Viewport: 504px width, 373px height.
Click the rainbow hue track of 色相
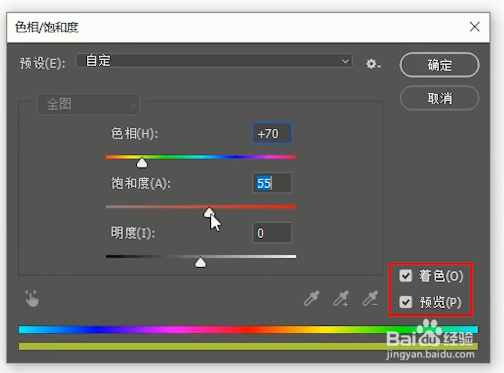point(201,157)
